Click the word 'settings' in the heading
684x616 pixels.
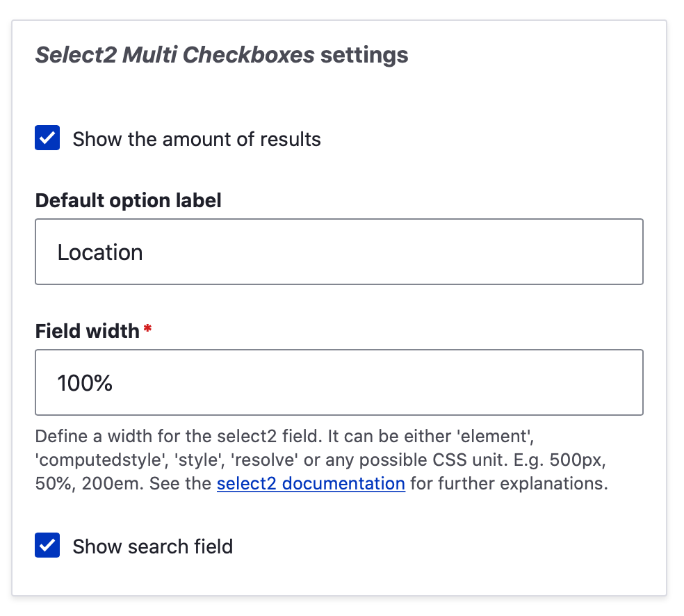pos(364,55)
